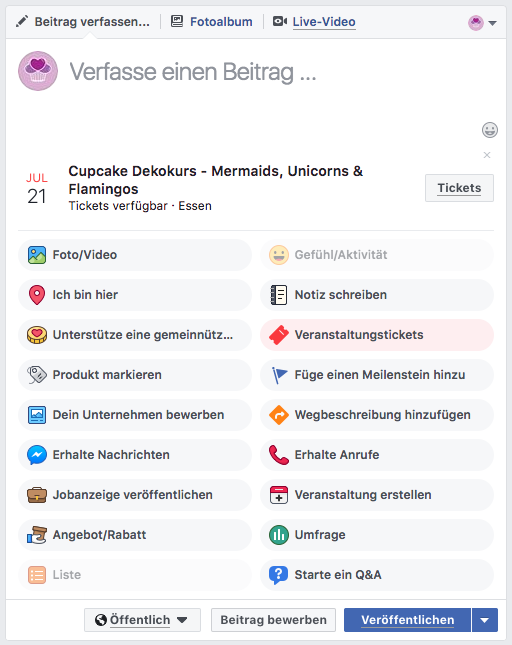Click the Tickets button
The height and width of the screenshot is (645, 512).
[459, 188]
